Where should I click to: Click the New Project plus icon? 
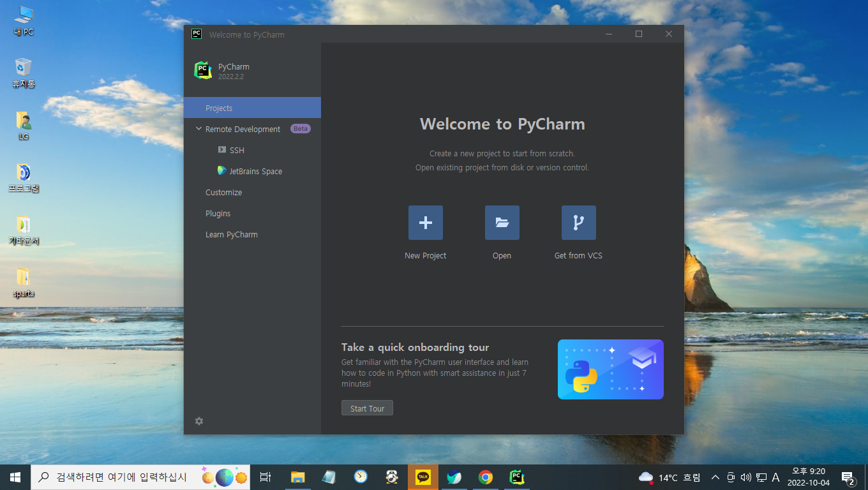(426, 223)
